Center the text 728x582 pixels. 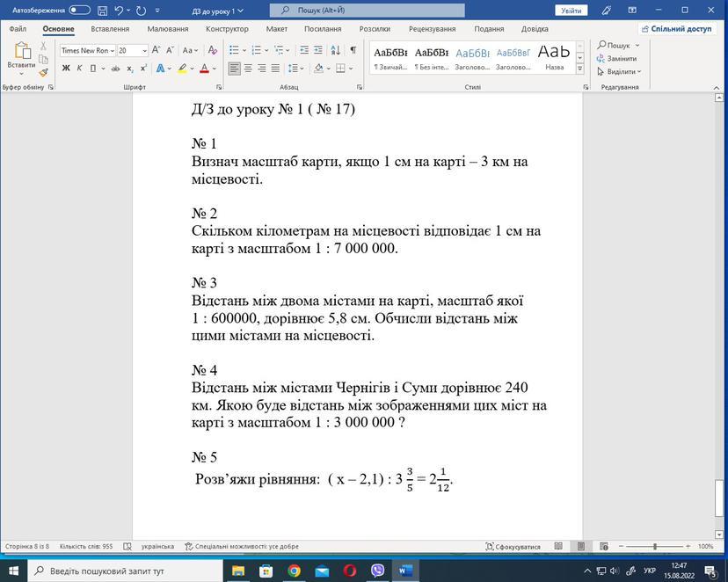pyautogui.click(x=249, y=69)
